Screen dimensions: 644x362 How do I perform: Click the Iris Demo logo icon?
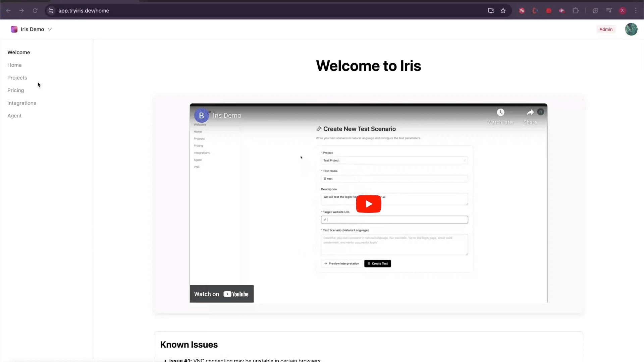14,29
